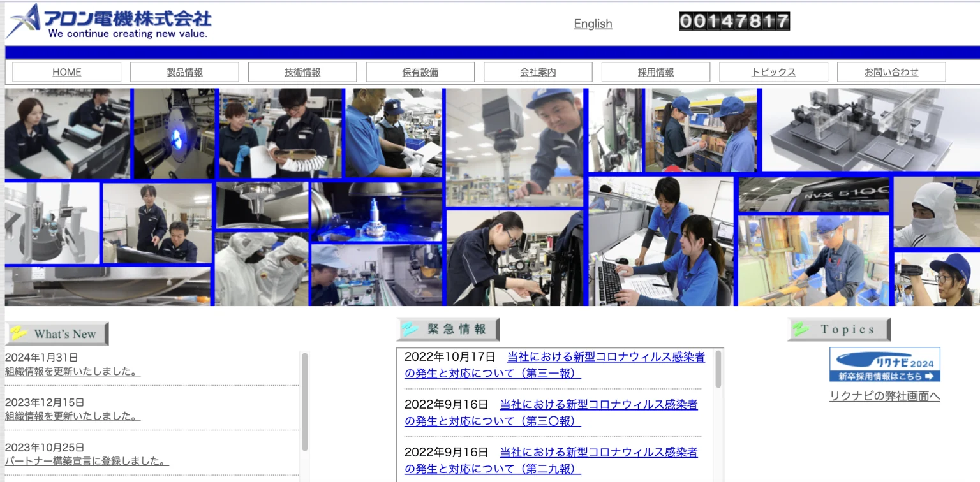This screenshot has height=482, width=980.
Task: Open the お問い合わせ contact page
Action: (891, 72)
